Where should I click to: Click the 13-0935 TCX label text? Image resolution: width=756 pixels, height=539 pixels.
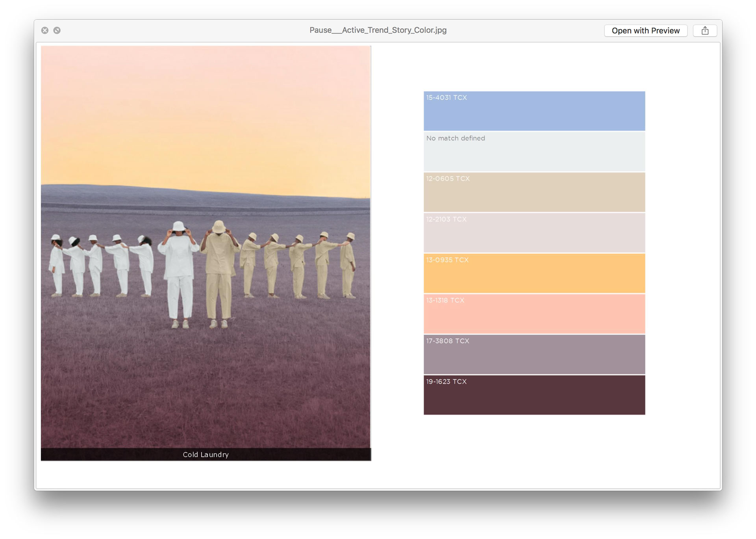click(447, 260)
